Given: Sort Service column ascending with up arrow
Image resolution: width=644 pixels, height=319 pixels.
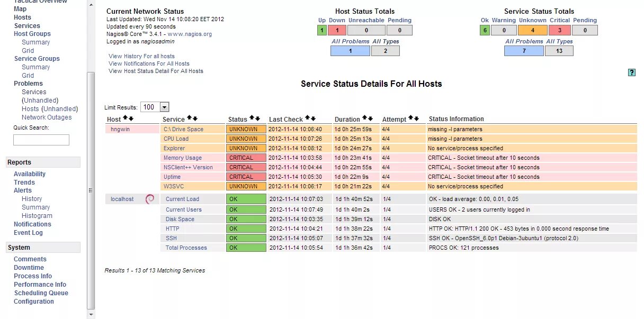Looking at the screenshot, I should [x=189, y=119].
